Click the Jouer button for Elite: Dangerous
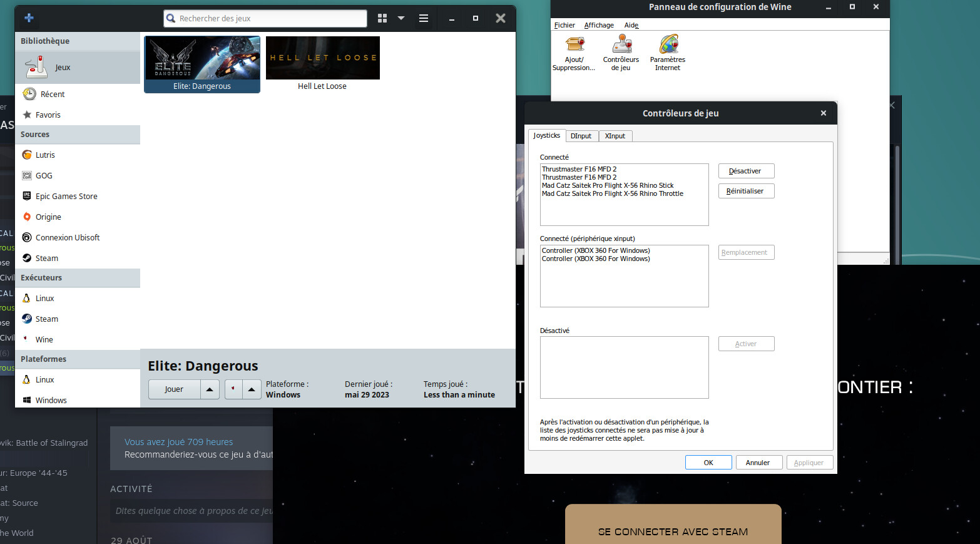 174,389
